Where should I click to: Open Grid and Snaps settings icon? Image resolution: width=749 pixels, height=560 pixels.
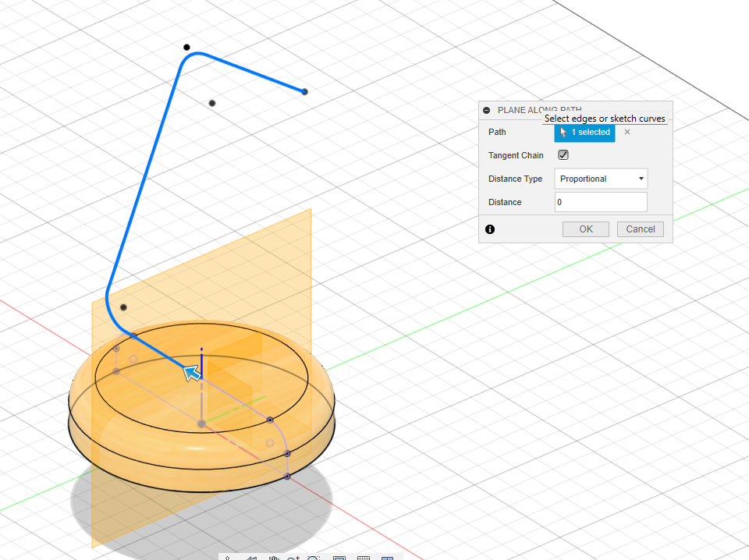coord(363,558)
